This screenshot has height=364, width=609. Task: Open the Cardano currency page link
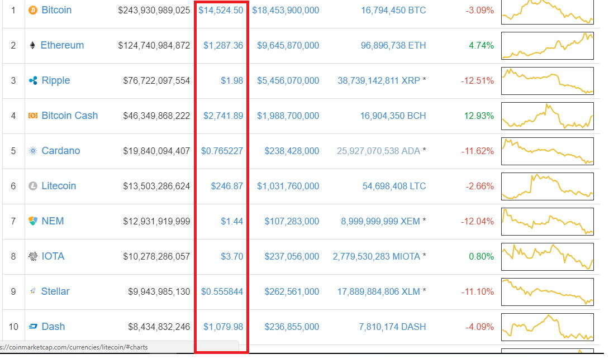(60, 151)
